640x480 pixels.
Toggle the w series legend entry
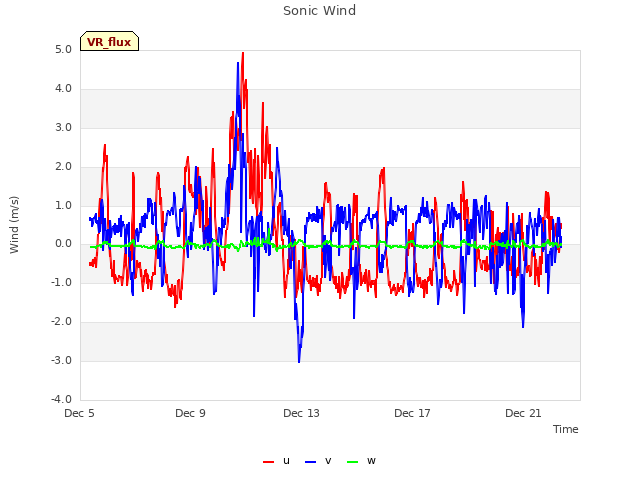[361, 461]
